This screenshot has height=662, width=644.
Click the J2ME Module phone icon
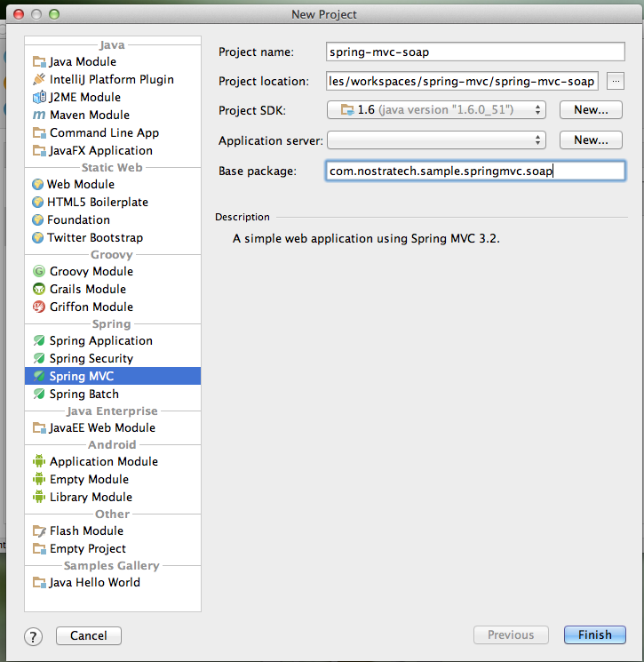click(x=39, y=97)
